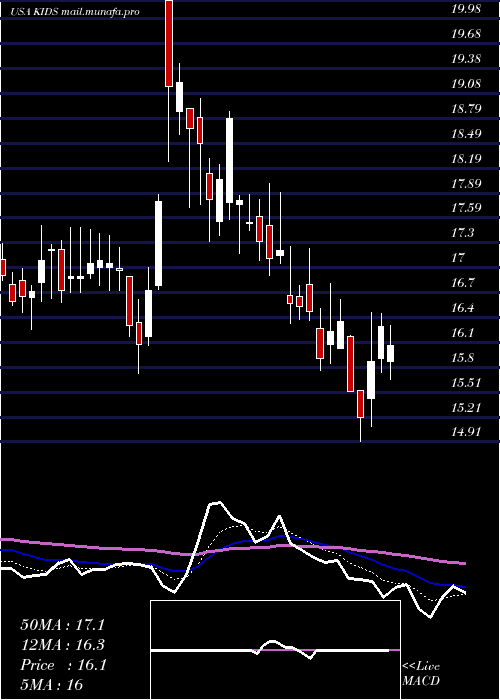Click the '12MA : 16.3' indicator value

63,645
